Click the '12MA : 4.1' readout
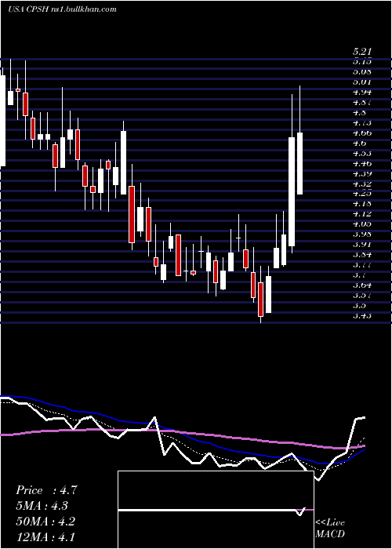 (45, 536)
